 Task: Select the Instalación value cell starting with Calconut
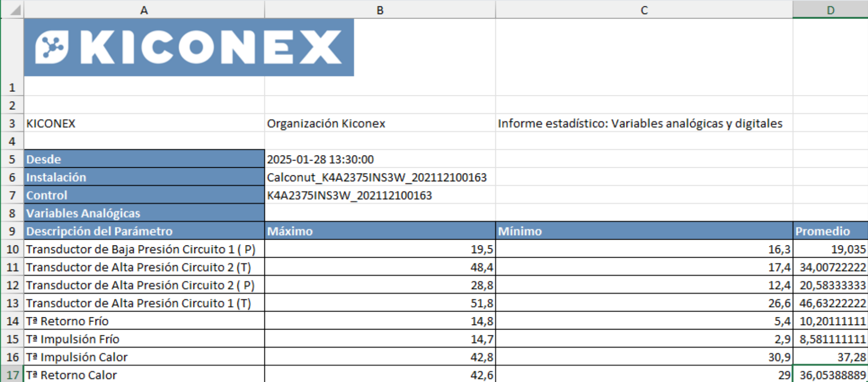click(x=380, y=177)
